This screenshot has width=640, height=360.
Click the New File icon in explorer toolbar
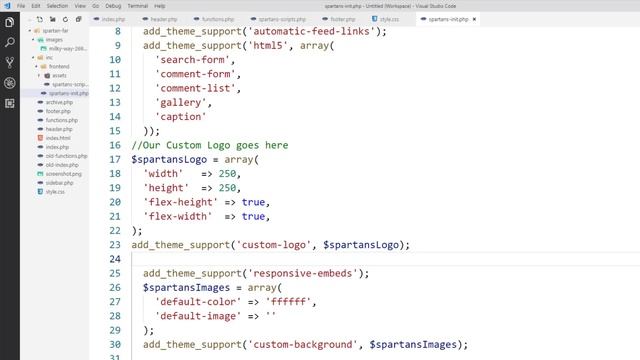coord(40,19)
